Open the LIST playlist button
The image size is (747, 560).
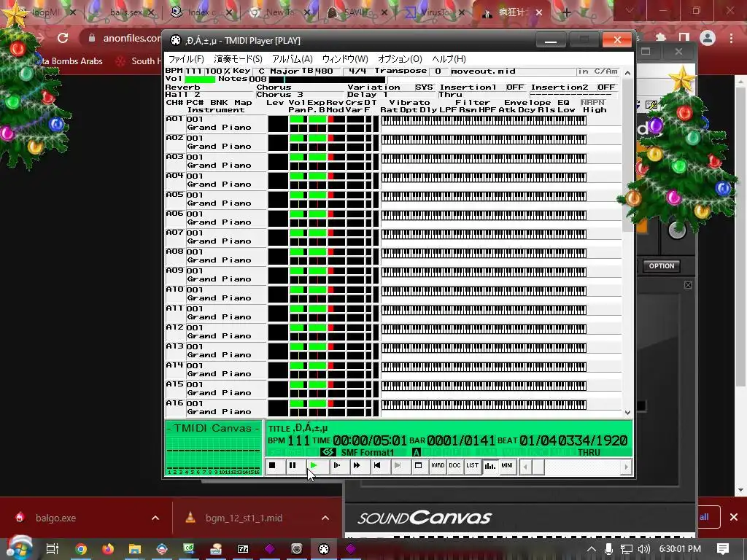(472, 466)
